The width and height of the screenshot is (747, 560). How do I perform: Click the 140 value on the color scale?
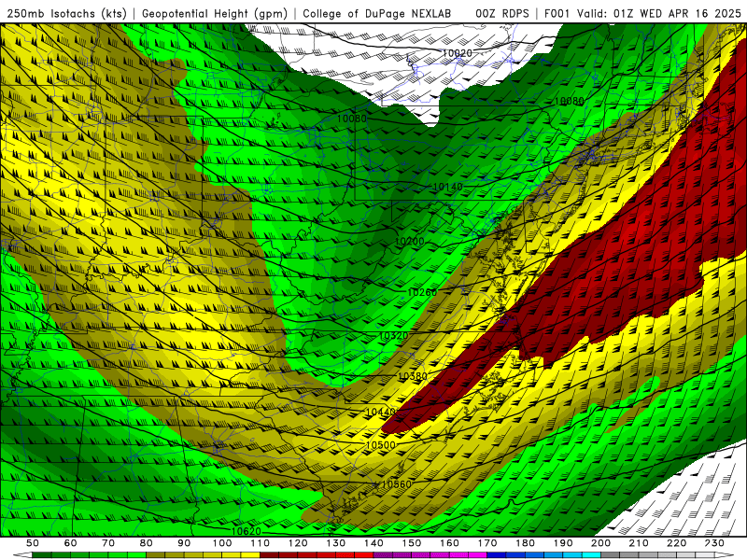373,543
